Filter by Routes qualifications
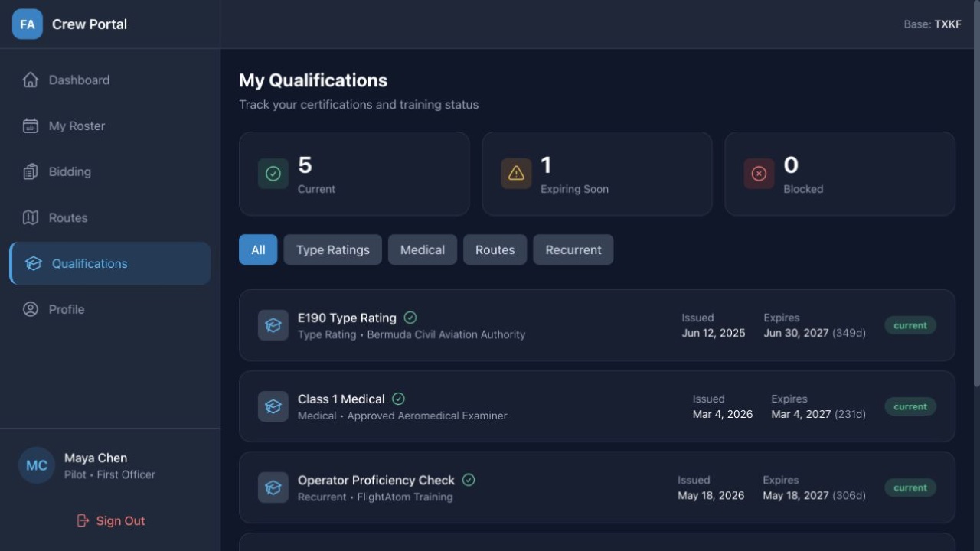Image resolution: width=980 pixels, height=551 pixels. tap(495, 249)
